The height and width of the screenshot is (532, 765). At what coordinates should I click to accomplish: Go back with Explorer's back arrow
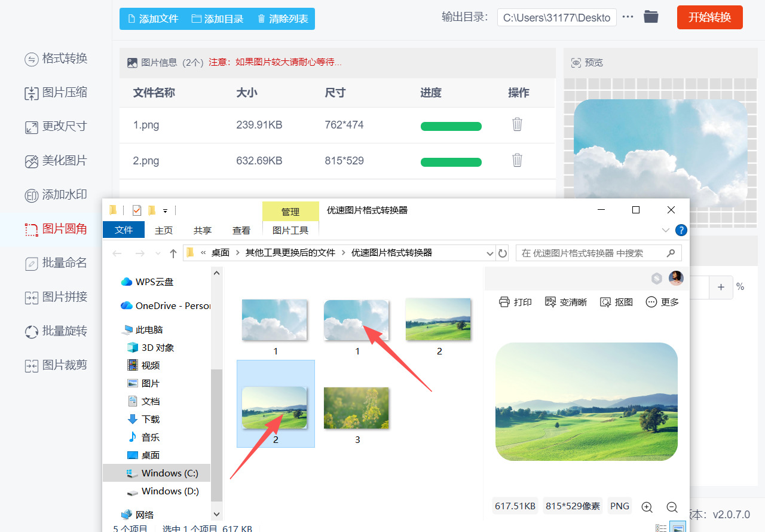(x=117, y=253)
